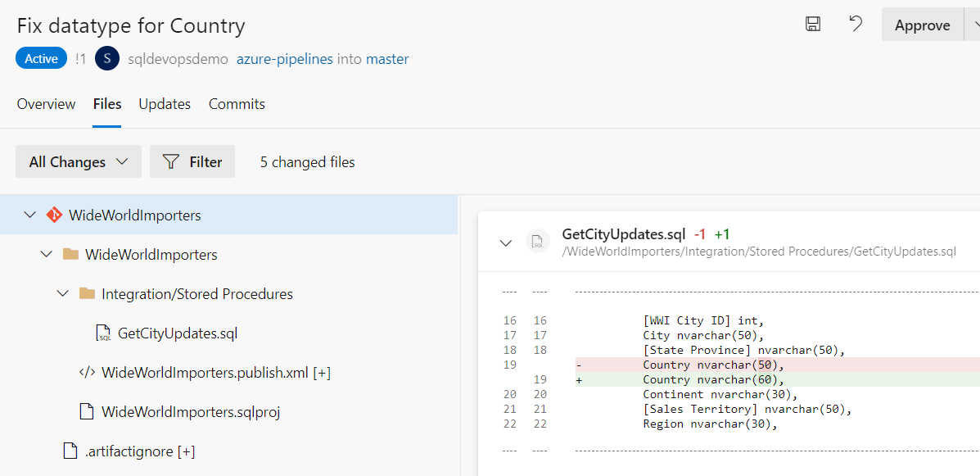Click the line [State Province] nvarchar(50)

coord(743,350)
